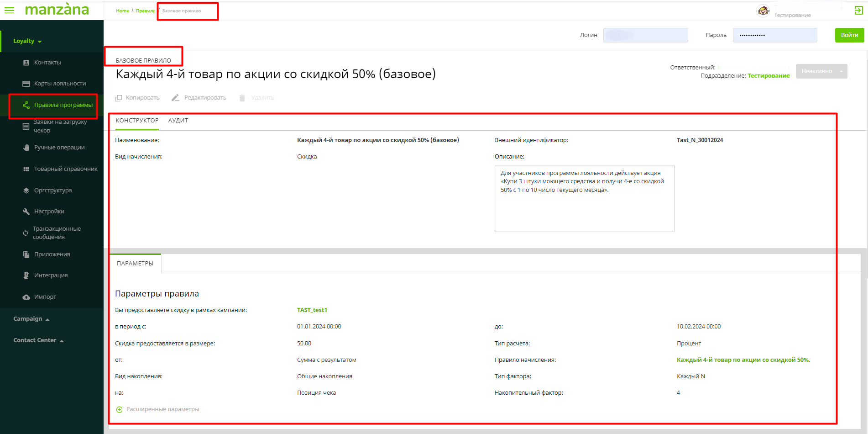Expand the Contact Center section

click(x=38, y=340)
